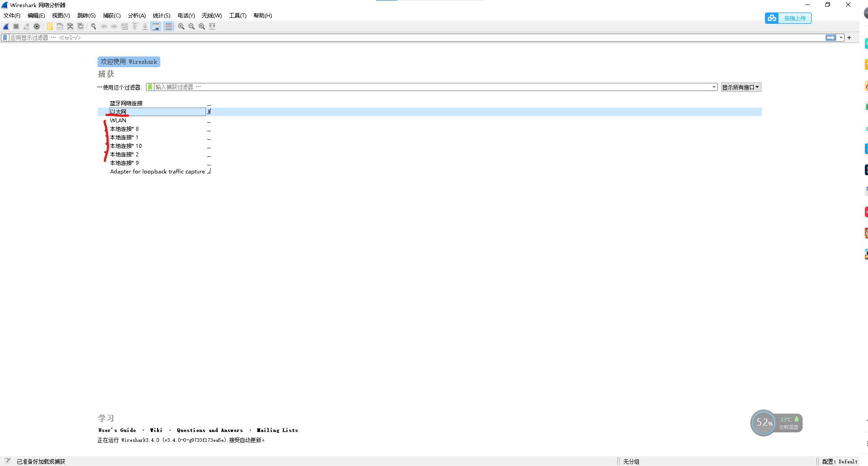
Task: Open the 电话(Y) menu
Action: (186, 16)
